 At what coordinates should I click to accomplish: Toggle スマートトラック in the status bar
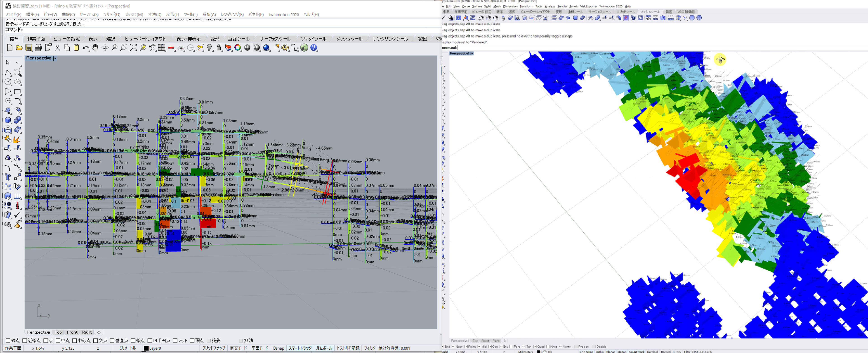click(x=300, y=348)
